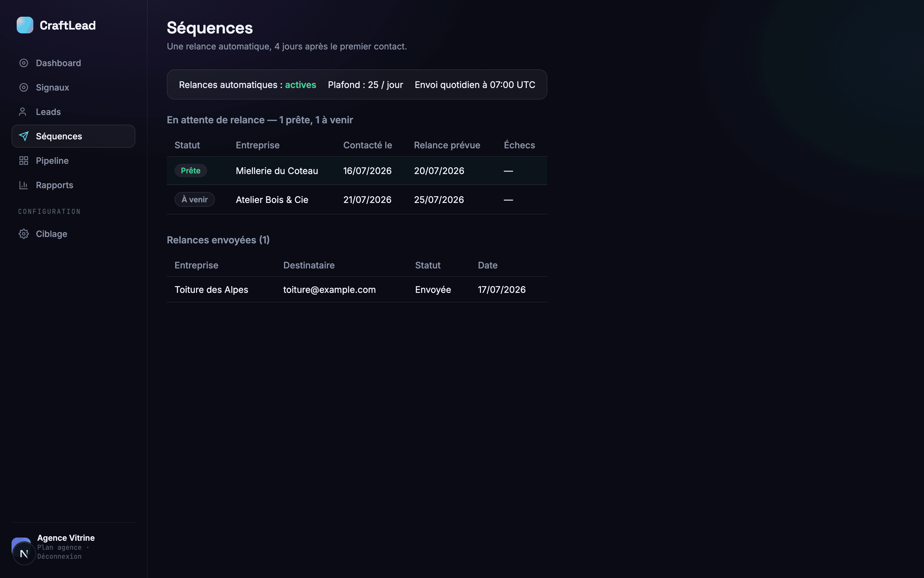Click the Agence Vitrine account name
Image resolution: width=924 pixels, height=578 pixels.
(66, 538)
